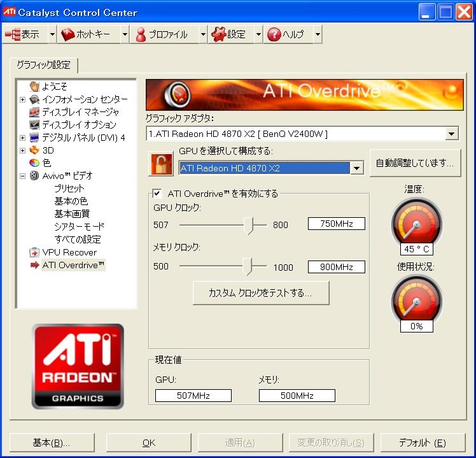
Task: Toggle ATI Overdrive を有効にする checkbox
Action: 157,193
